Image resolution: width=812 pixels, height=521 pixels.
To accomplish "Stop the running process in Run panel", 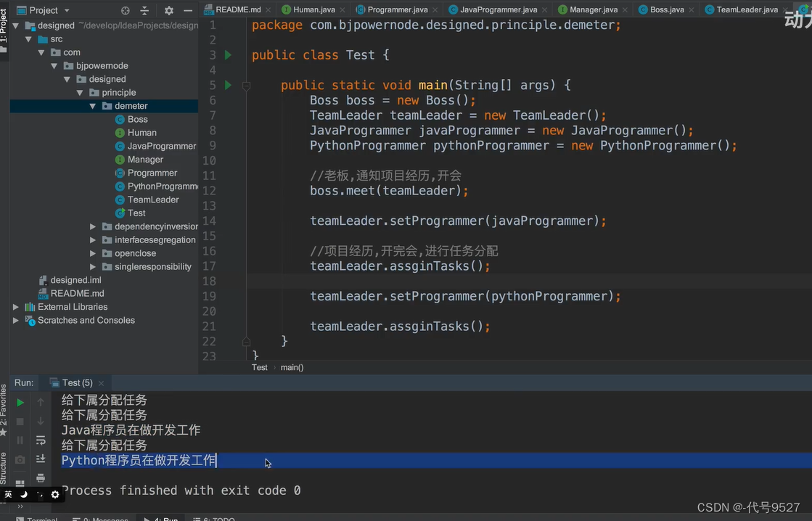I will point(20,422).
